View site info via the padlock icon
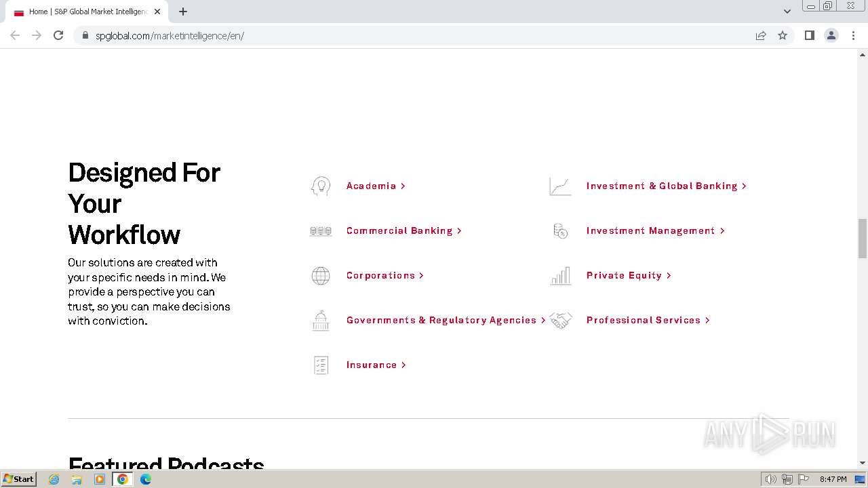Screen dimensions: 868x488 [85, 35]
